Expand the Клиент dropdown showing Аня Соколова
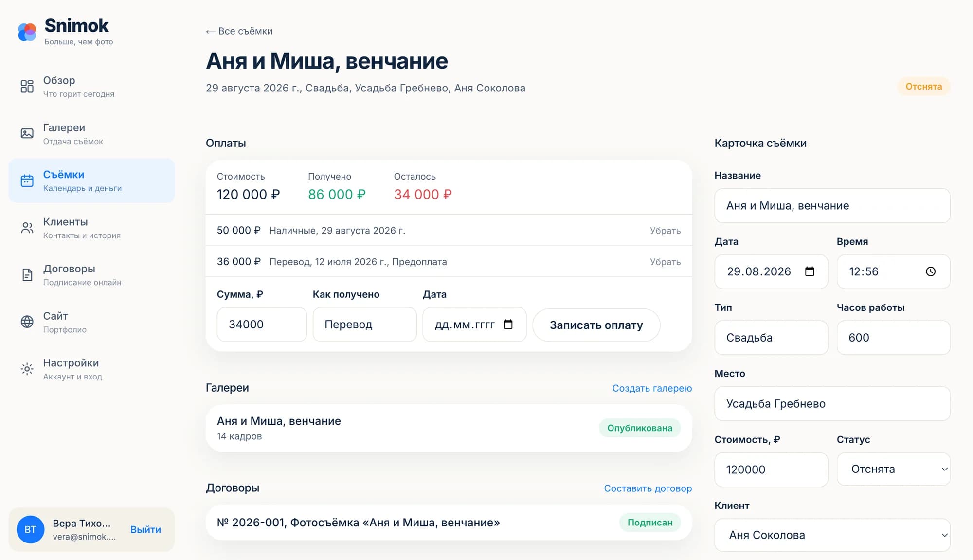Image resolution: width=973 pixels, height=560 pixels. click(x=832, y=535)
